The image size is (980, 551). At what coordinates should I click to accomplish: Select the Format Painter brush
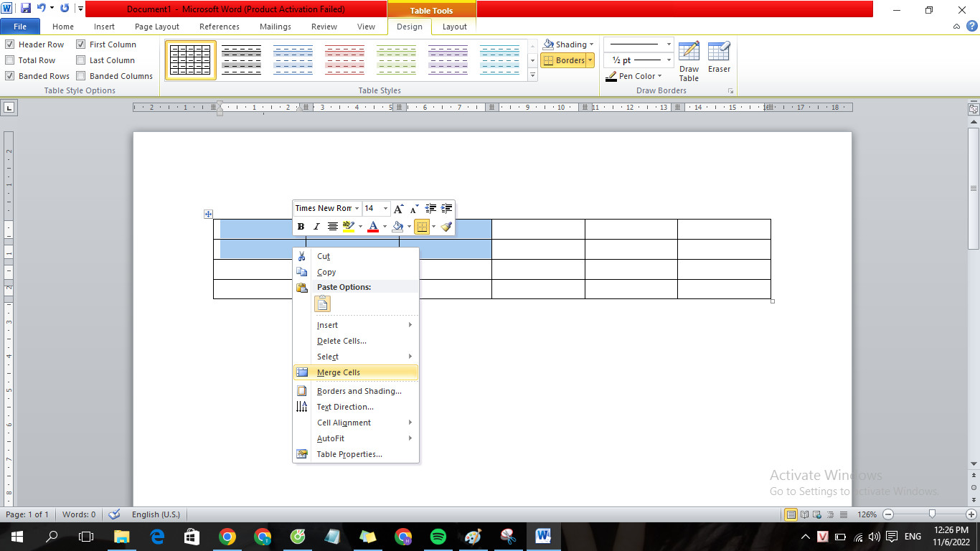[x=446, y=227]
